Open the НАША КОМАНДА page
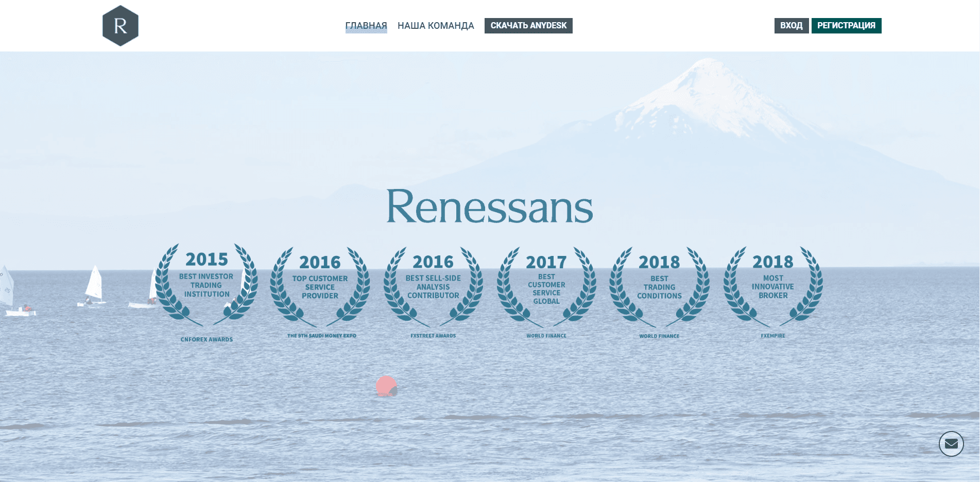This screenshot has height=482, width=980. tap(436, 25)
